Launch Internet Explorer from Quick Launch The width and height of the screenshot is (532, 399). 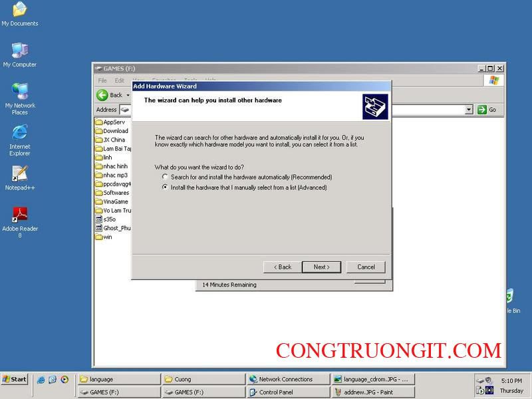(x=41, y=380)
